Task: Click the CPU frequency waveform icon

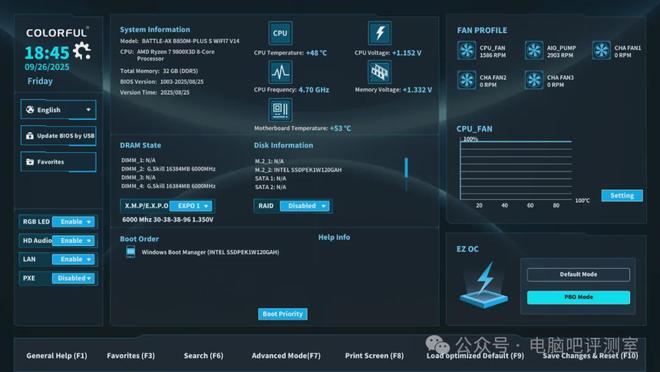Action: pyautogui.click(x=280, y=72)
